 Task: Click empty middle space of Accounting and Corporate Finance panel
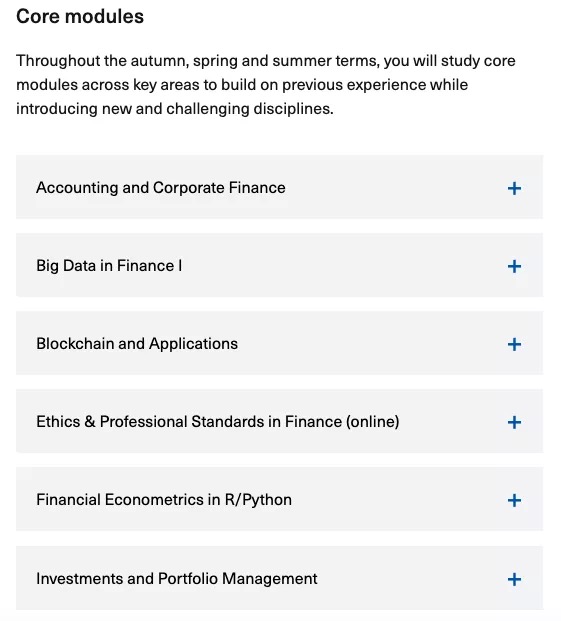tap(396, 187)
